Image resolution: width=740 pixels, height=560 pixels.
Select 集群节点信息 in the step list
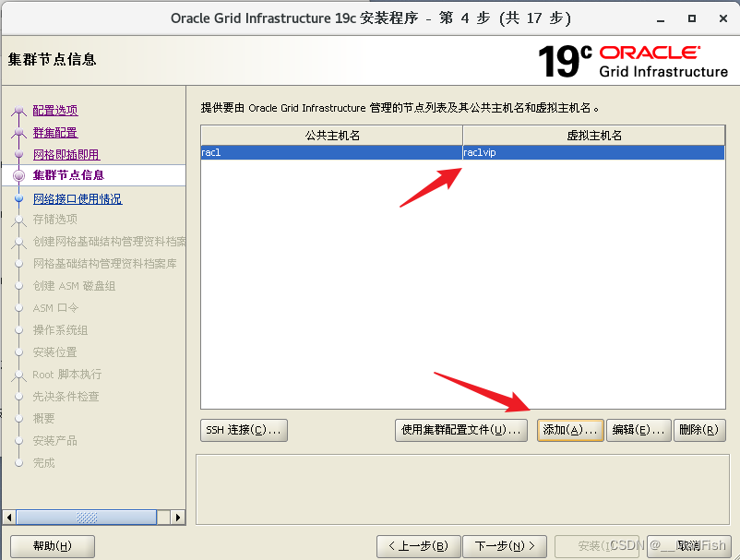(x=68, y=175)
